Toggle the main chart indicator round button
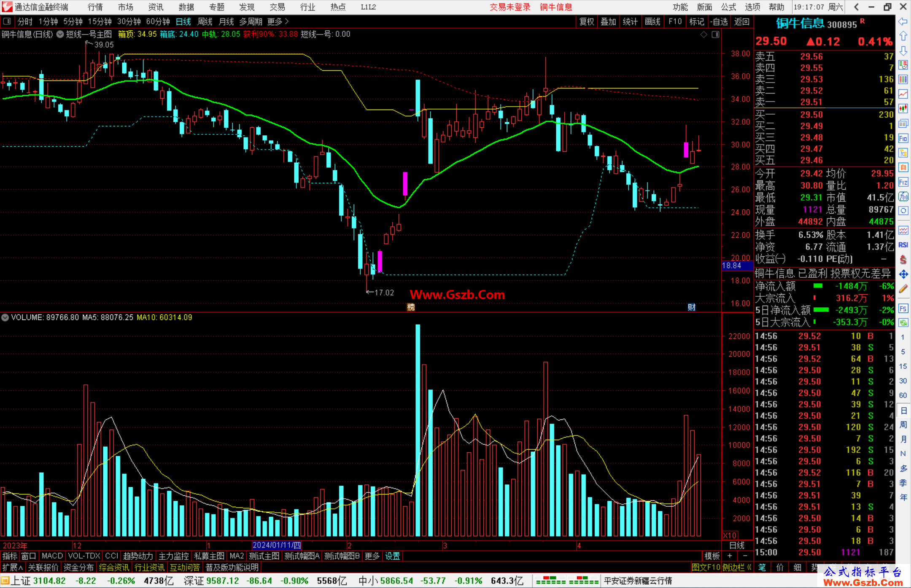Image resolution: width=911 pixels, height=588 pixels. [x=60, y=35]
